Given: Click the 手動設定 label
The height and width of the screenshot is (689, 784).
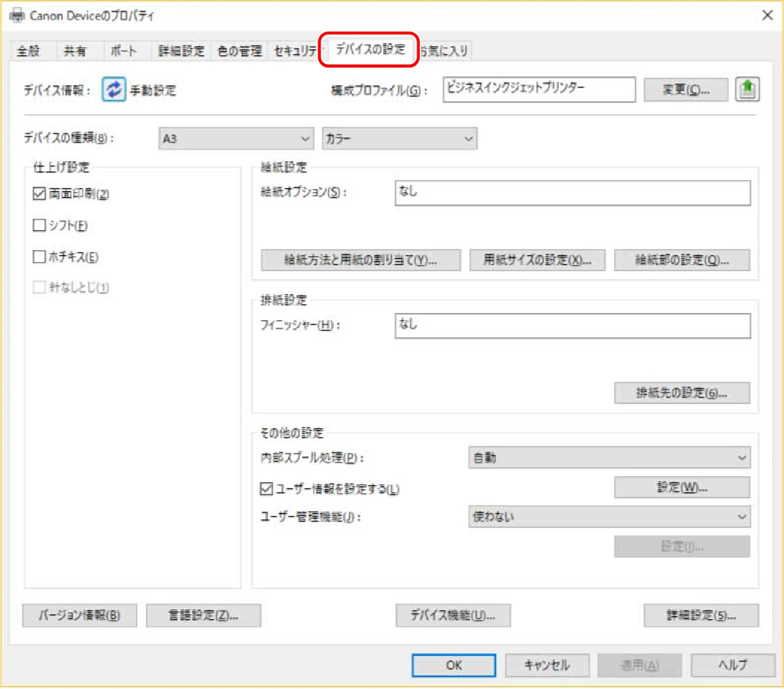Looking at the screenshot, I should (x=153, y=90).
